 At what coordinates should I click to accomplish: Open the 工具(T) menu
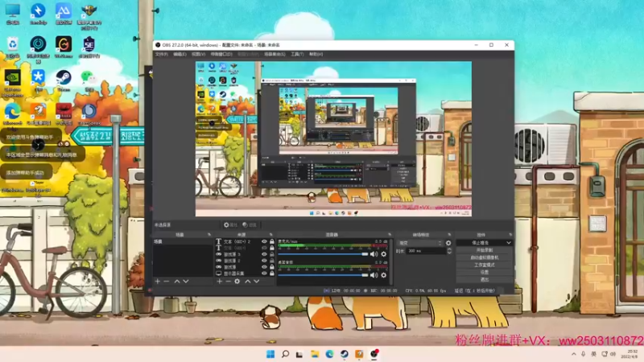click(297, 54)
